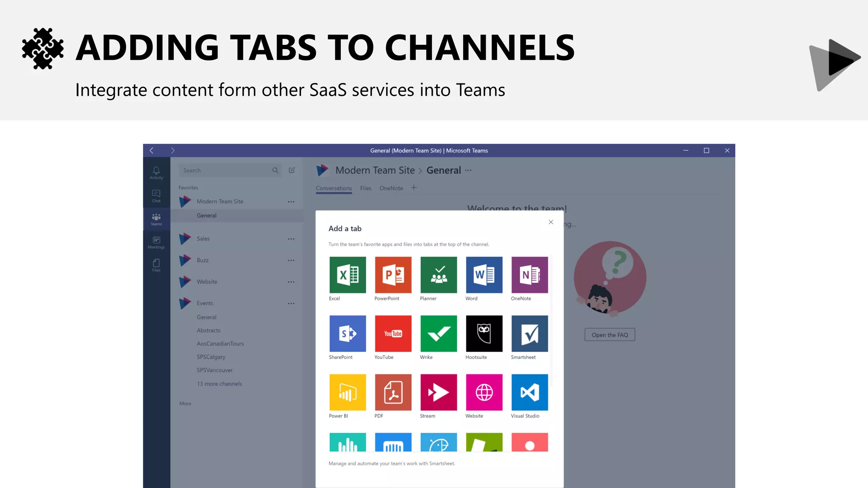Click the search magnifier icon
This screenshot has width=868, height=488.
tap(275, 170)
